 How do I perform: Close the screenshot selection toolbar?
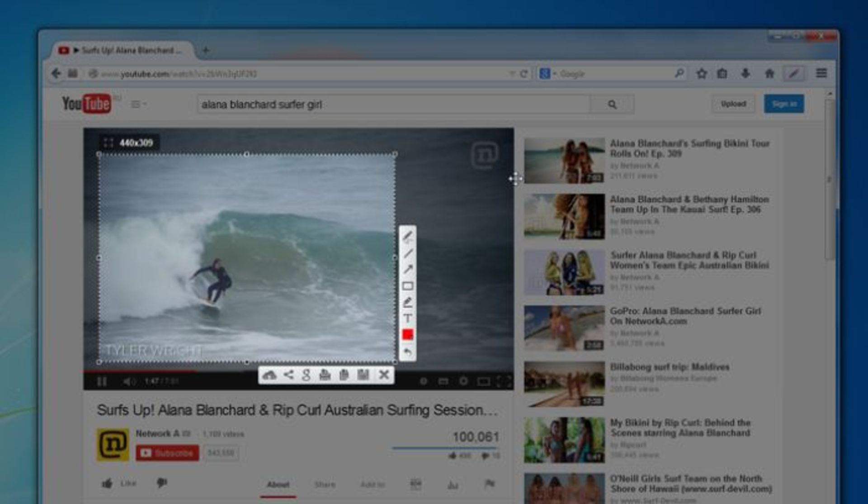[x=384, y=375]
